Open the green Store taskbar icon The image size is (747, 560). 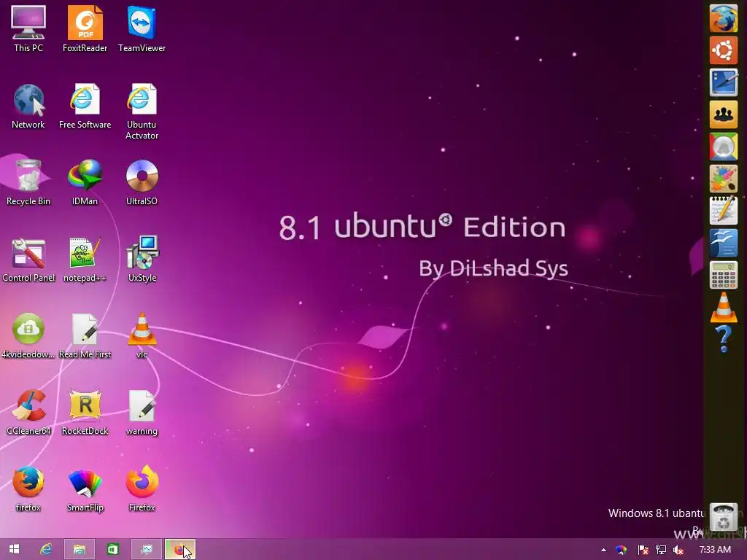(113, 550)
